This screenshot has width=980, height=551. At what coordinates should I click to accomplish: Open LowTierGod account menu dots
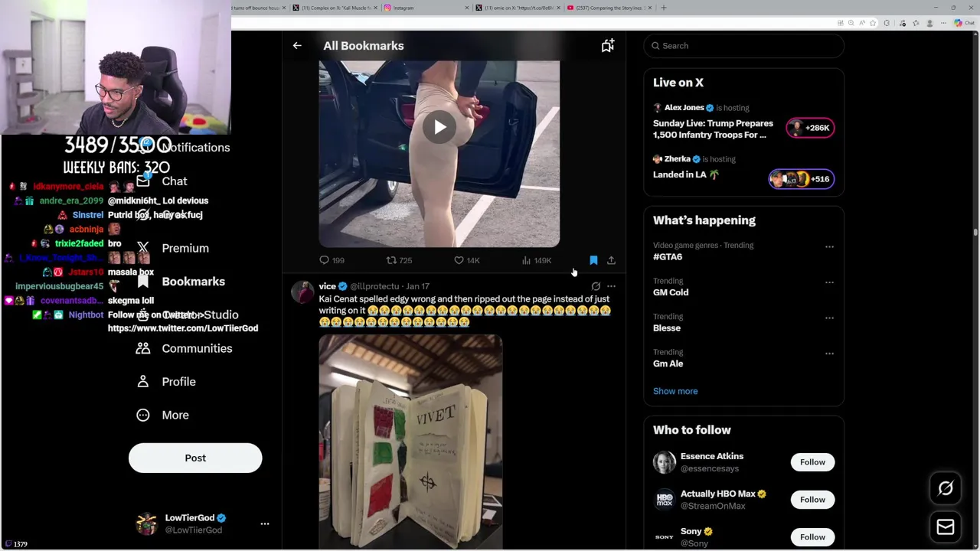[265, 524]
